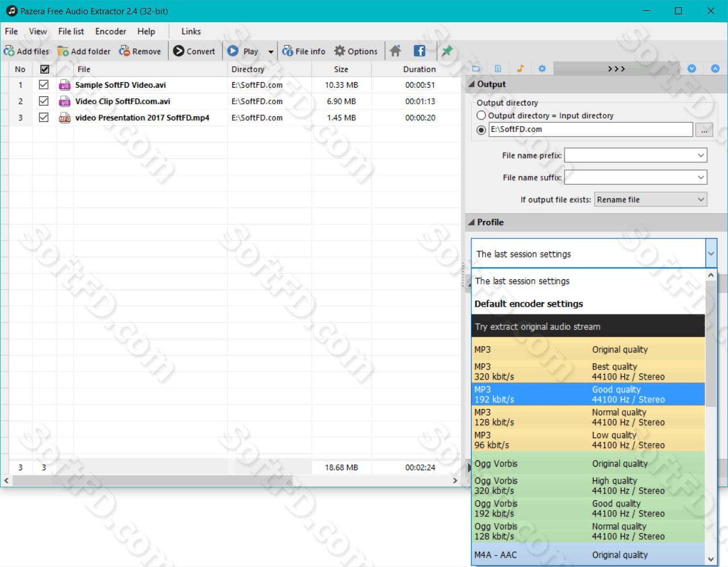Click the Remove toolbar icon

tap(124, 51)
